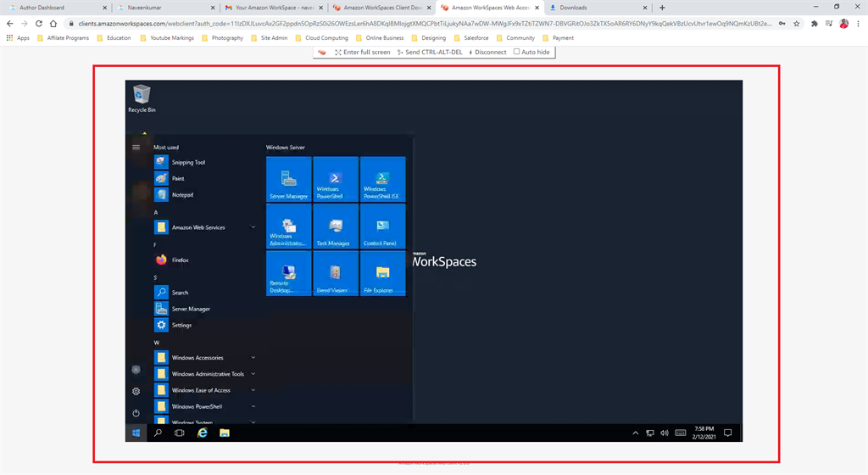Open Task View on the taskbar
This screenshot has width=868, height=475.
click(180, 433)
